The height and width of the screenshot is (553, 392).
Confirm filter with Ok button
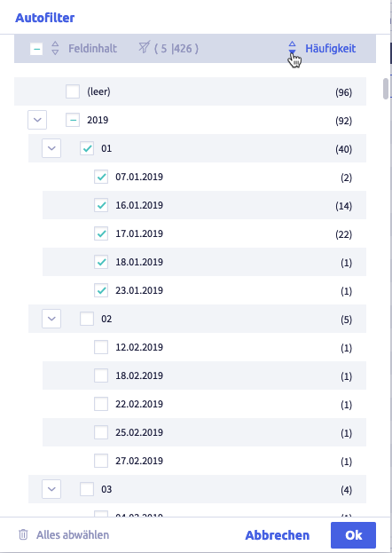click(x=353, y=535)
